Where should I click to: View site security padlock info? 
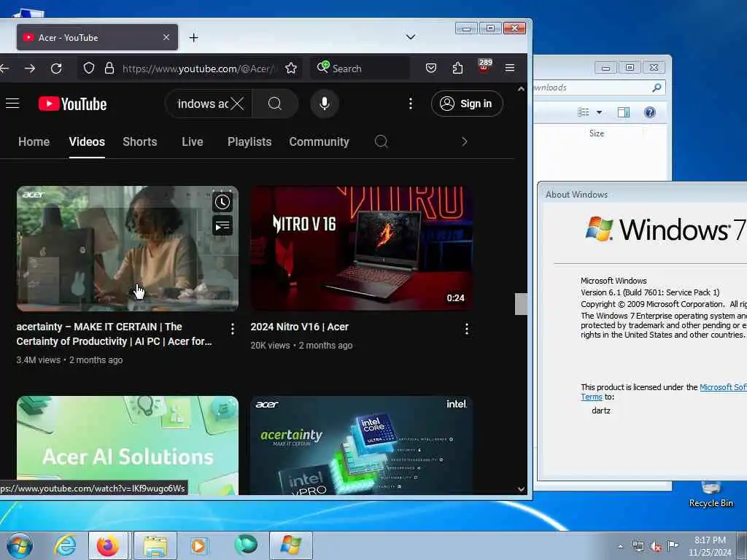tap(109, 68)
